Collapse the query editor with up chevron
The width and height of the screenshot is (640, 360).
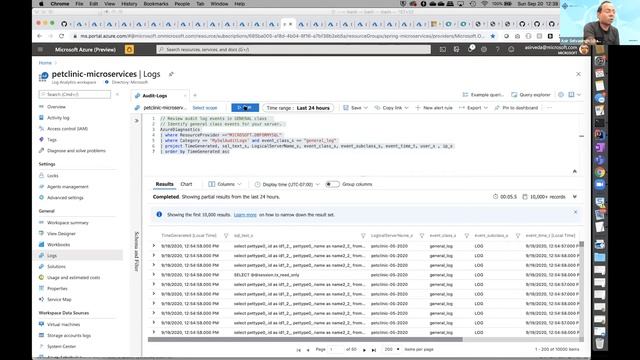574,171
